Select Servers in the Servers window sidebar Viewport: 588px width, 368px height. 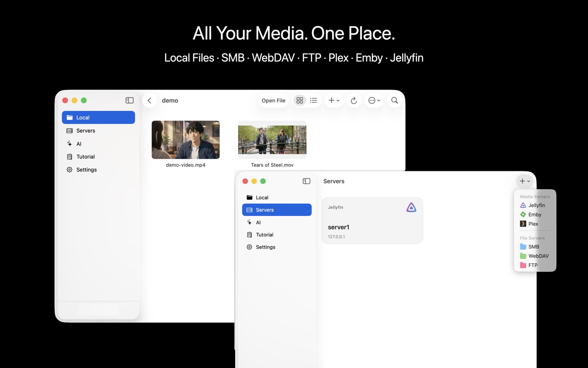[277, 210]
